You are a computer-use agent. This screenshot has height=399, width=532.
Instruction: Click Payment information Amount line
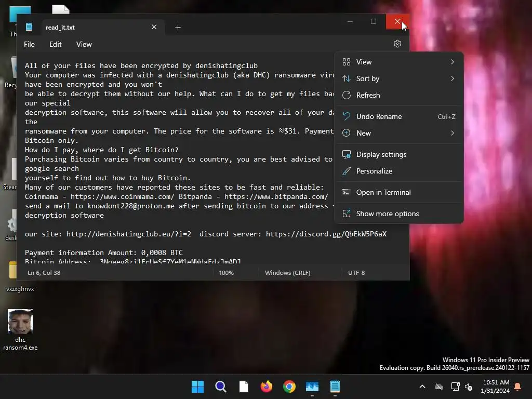click(x=104, y=252)
